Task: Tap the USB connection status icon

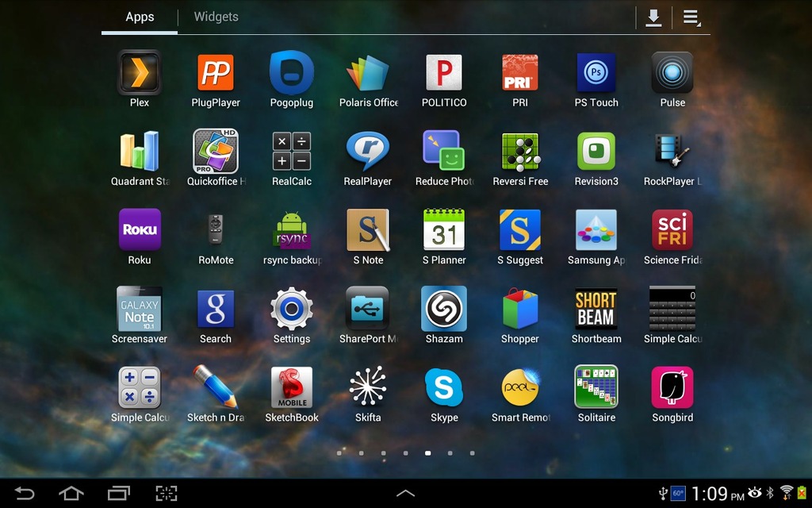Action: pos(663,493)
